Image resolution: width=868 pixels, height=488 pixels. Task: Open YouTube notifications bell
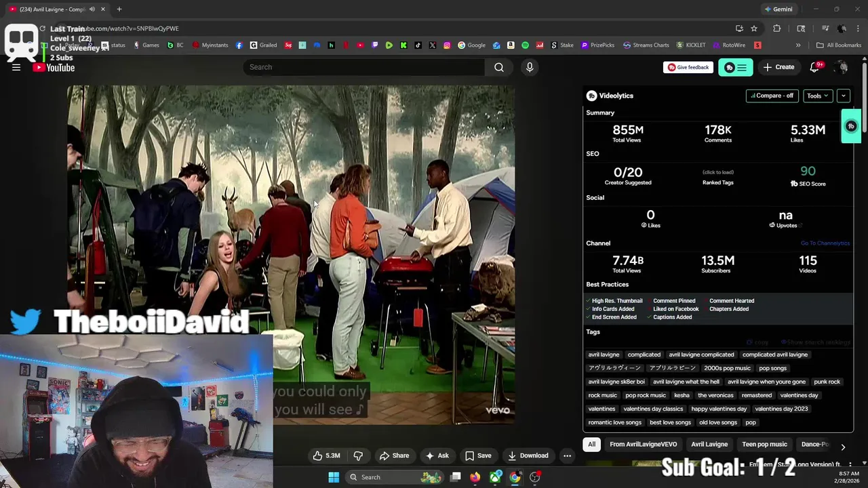click(x=814, y=67)
